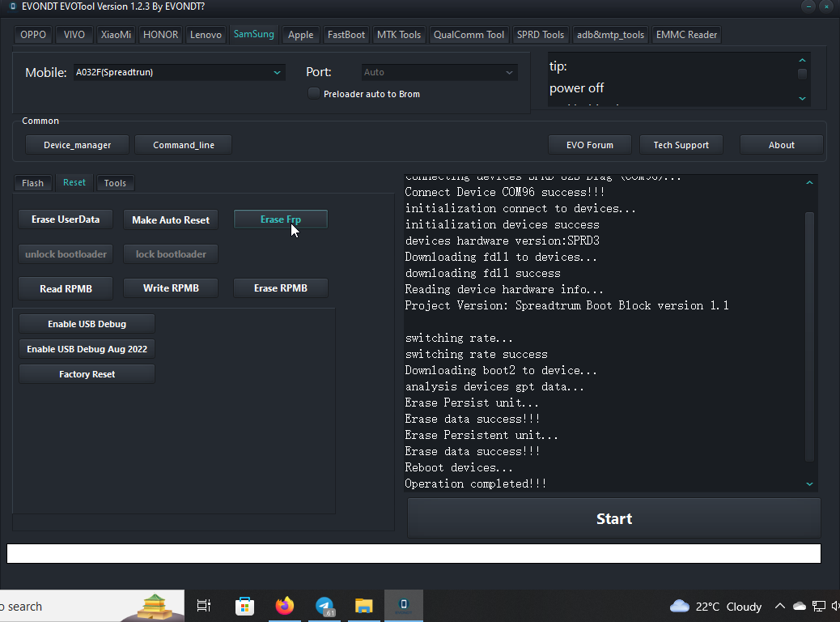Switch to the Apple tab

(x=300, y=35)
